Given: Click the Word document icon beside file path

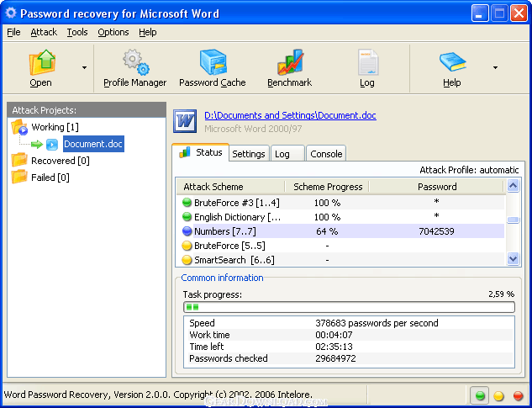Looking at the screenshot, I should tap(185, 121).
